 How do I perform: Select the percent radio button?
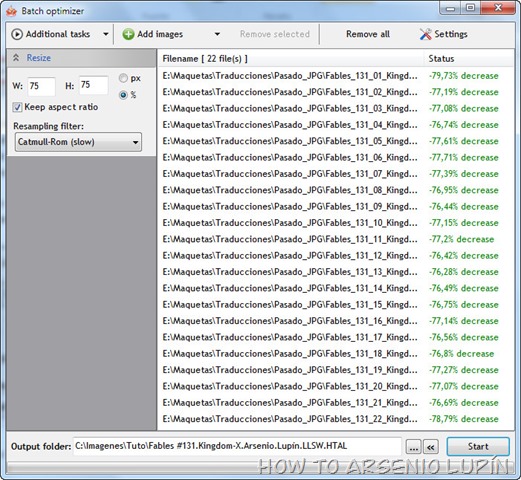pos(123,95)
